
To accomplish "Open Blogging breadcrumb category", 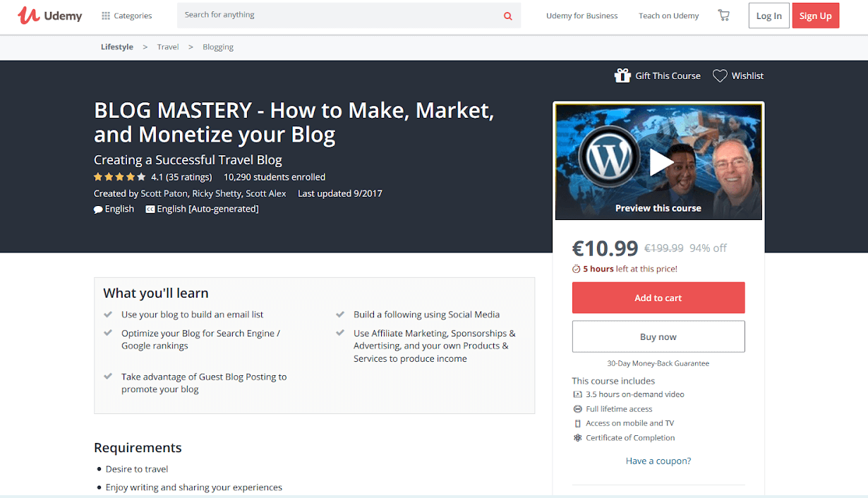I will pos(218,47).
